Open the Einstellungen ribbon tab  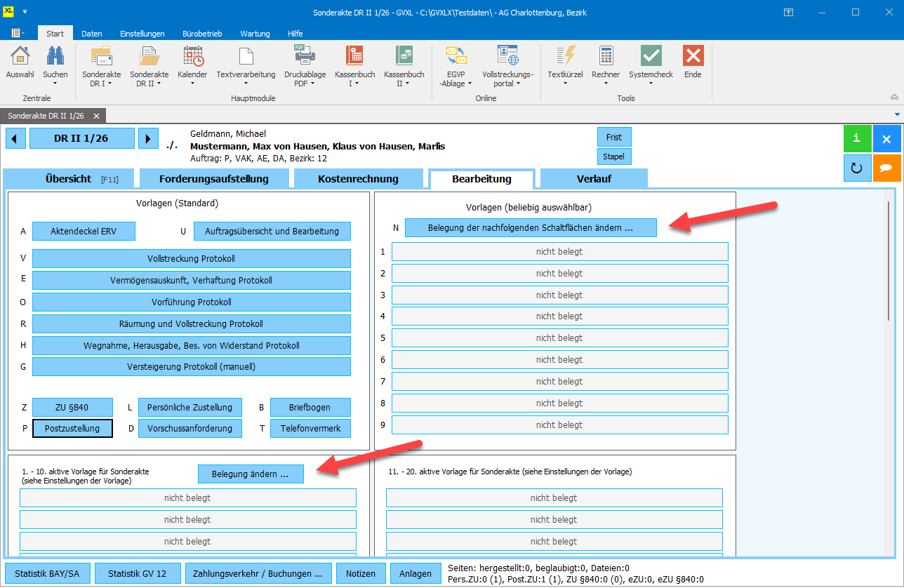coord(142,34)
